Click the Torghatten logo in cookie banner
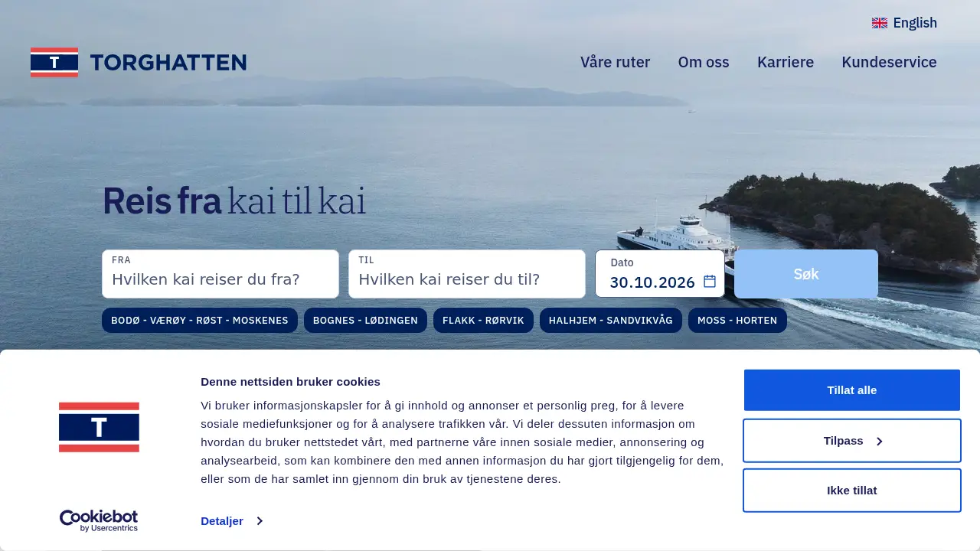This screenshot has height=551, width=980. click(99, 427)
